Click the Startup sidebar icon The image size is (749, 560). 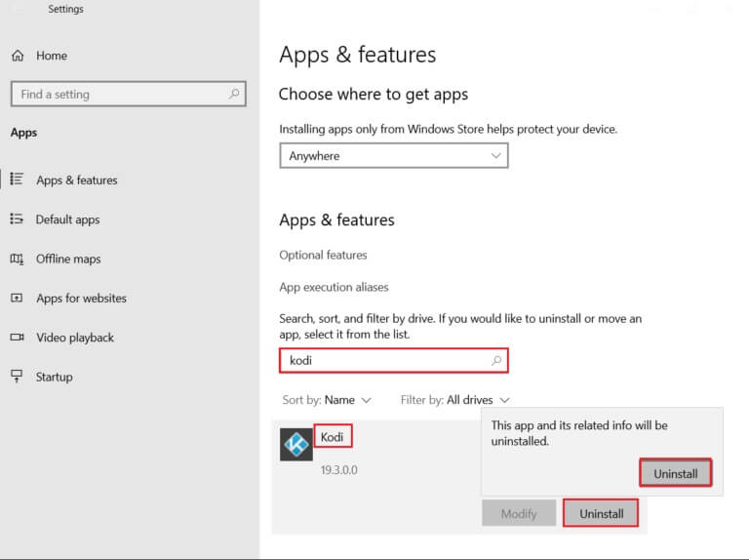pos(17,376)
